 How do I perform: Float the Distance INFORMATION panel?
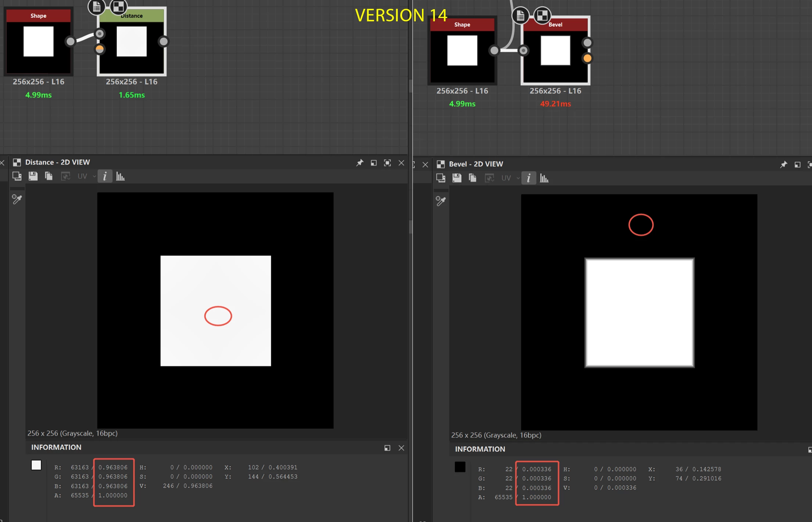(x=387, y=448)
